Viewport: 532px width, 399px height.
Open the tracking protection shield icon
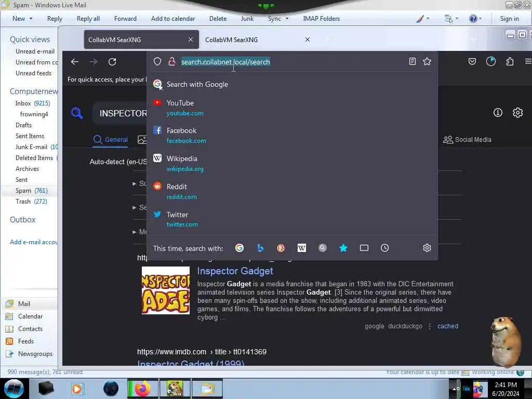pyautogui.click(x=157, y=61)
